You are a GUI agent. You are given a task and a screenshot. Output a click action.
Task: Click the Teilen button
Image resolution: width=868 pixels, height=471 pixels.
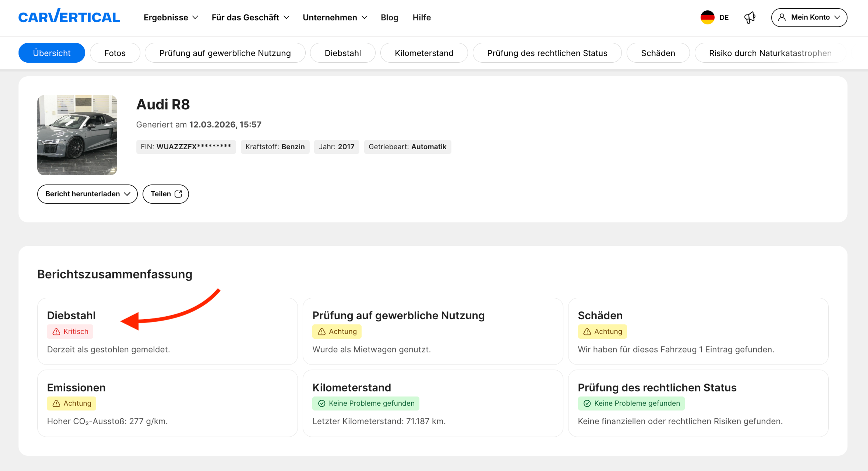165,194
